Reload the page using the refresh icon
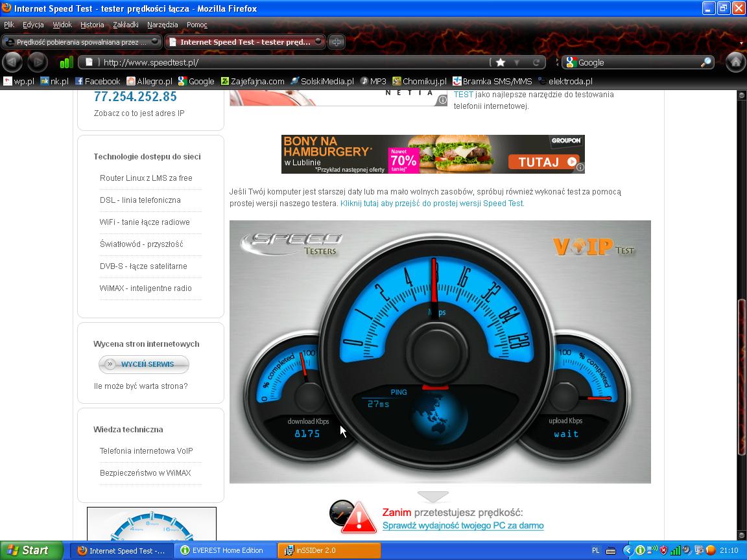747x560 pixels. pos(536,62)
